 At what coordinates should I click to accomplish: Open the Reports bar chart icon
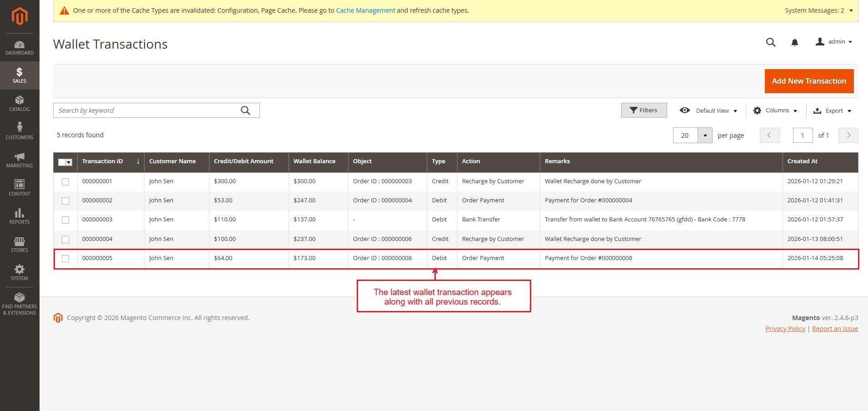pos(20,216)
